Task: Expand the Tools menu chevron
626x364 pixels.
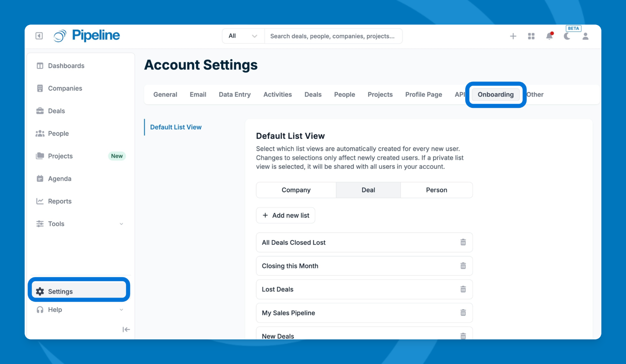Action: tap(121, 224)
